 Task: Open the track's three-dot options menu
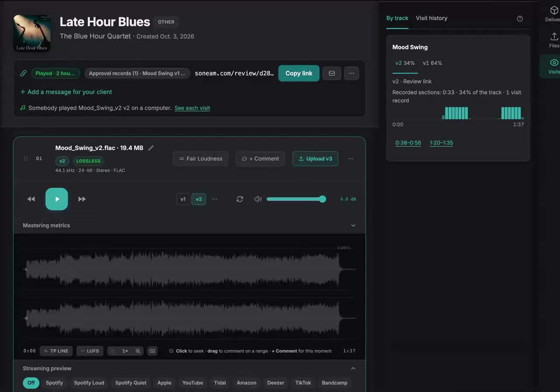351,159
